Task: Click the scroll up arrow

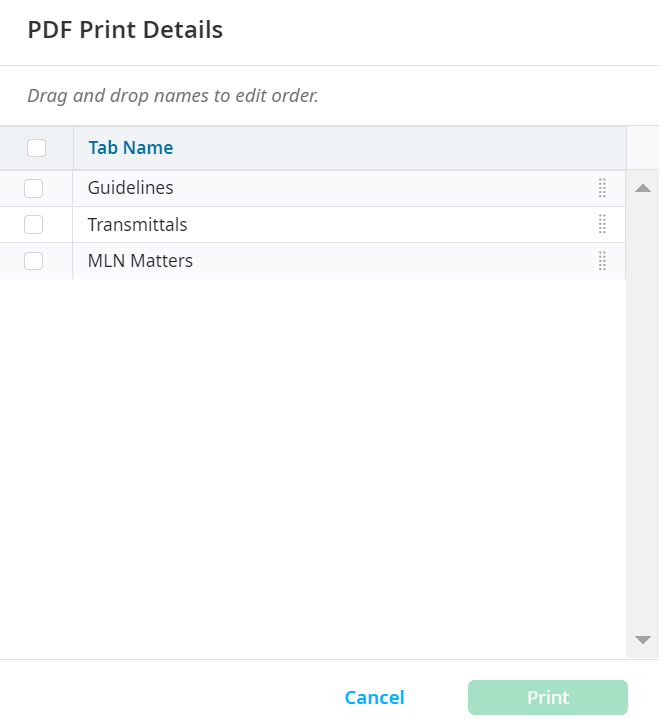Action: click(643, 188)
